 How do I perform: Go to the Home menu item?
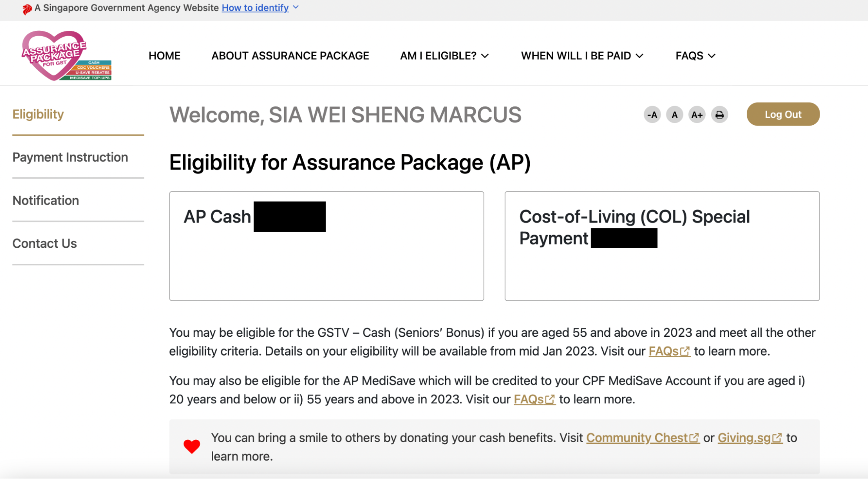point(164,56)
